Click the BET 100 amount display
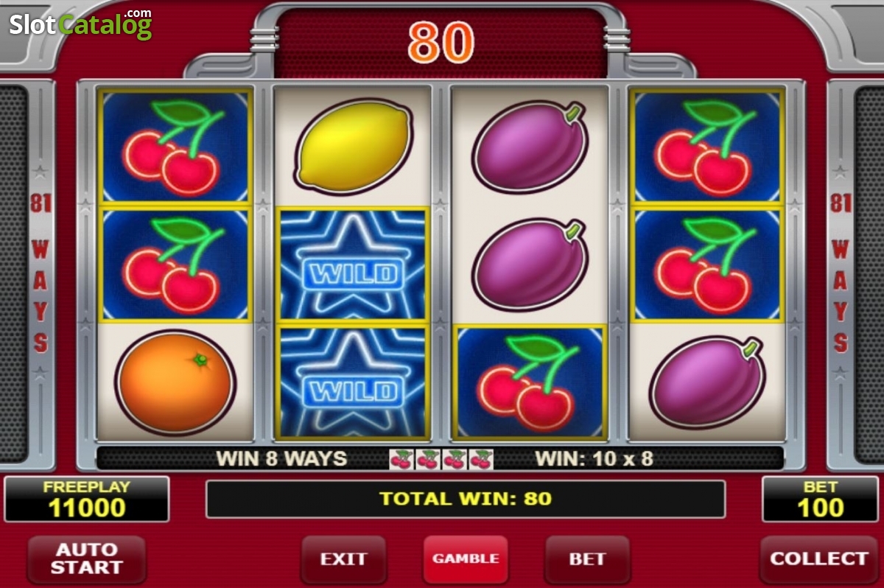This screenshot has width=884, height=588. [821, 500]
